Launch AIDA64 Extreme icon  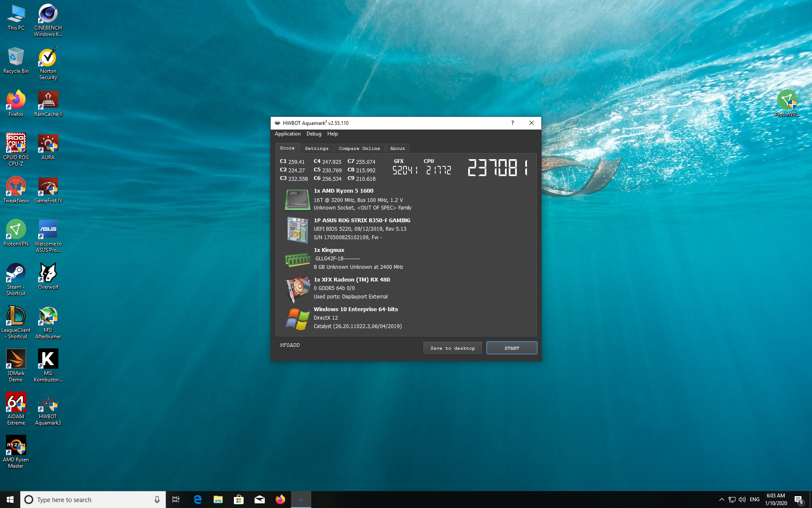[16, 409]
